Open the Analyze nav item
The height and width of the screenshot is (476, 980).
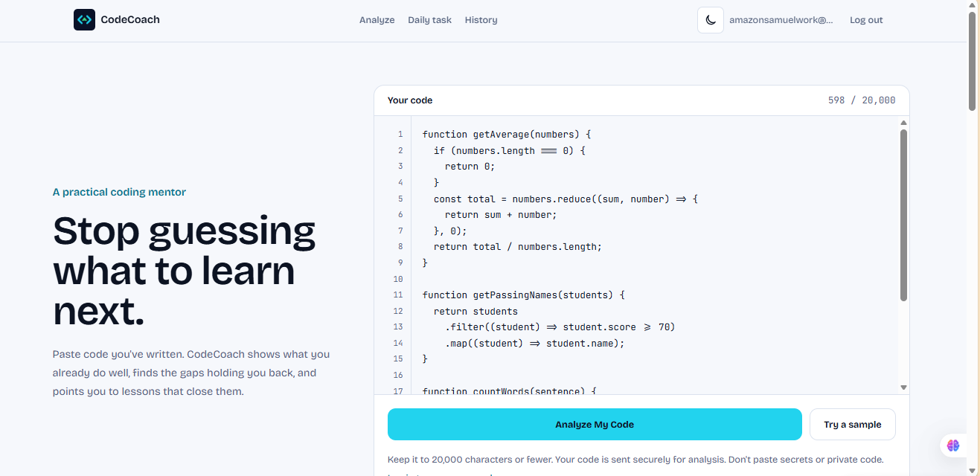[377, 20]
